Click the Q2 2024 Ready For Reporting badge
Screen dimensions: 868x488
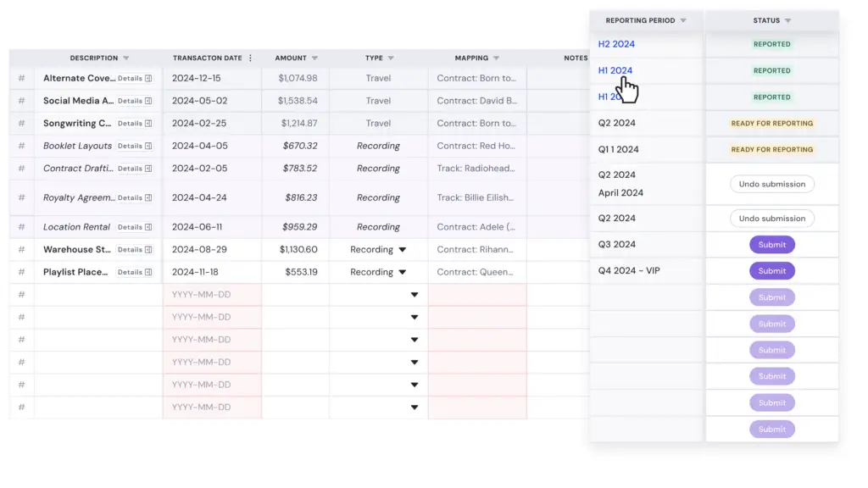tap(771, 124)
